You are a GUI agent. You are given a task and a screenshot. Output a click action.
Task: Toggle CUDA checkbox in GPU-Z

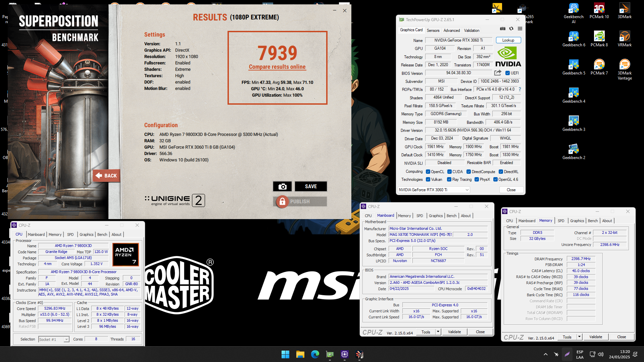coord(449,172)
